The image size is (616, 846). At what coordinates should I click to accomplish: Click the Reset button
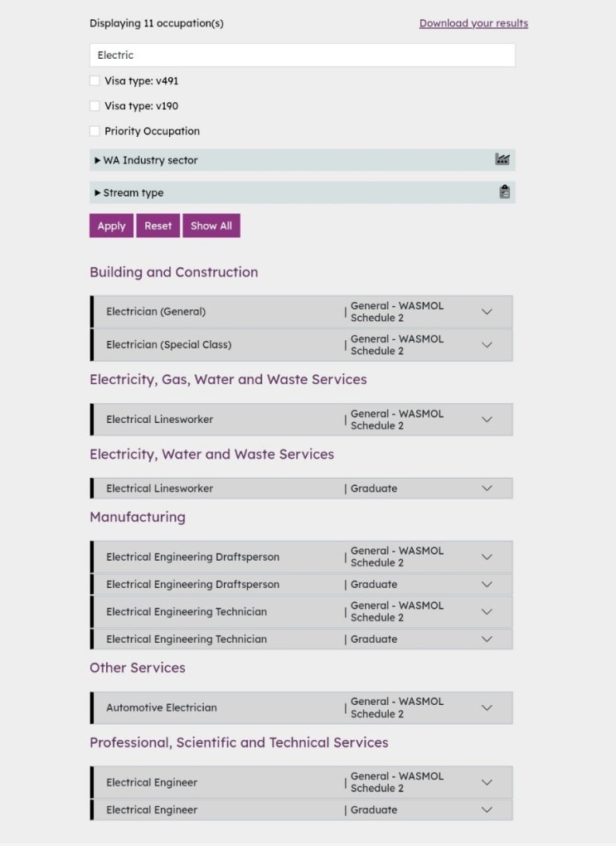[158, 226]
